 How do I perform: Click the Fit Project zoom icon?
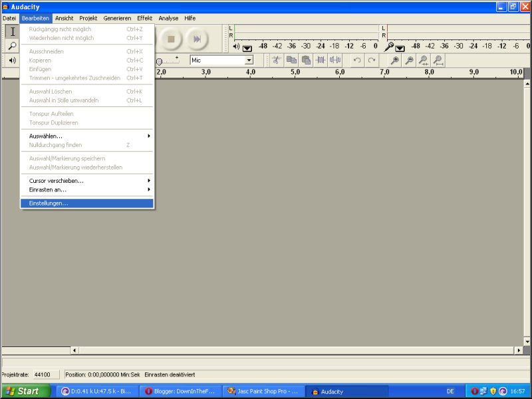(x=438, y=61)
